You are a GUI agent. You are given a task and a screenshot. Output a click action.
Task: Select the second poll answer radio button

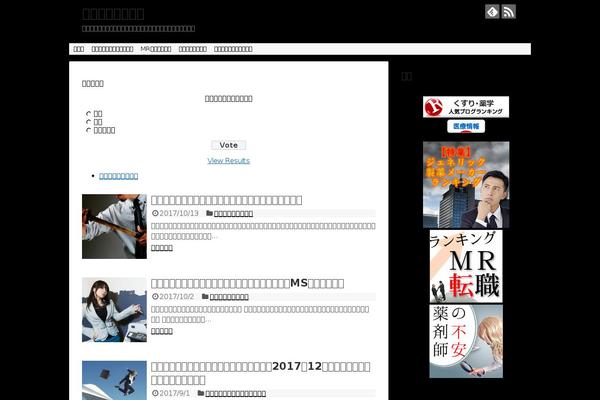89,122
